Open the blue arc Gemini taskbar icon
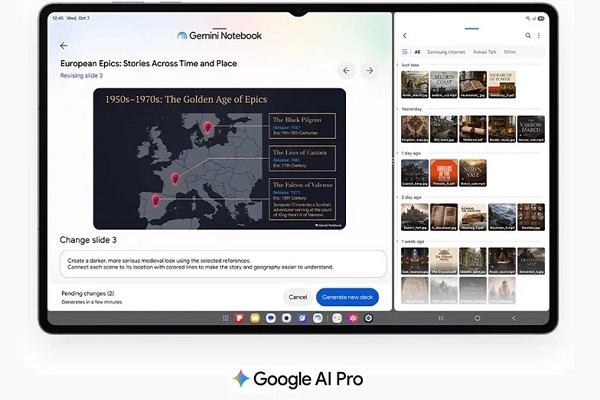Viewport: 600px width, 400px height. [318, 318]
